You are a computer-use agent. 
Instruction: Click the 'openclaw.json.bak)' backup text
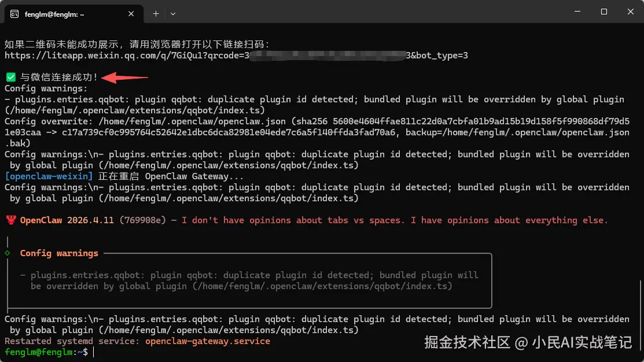pos(317,138)
